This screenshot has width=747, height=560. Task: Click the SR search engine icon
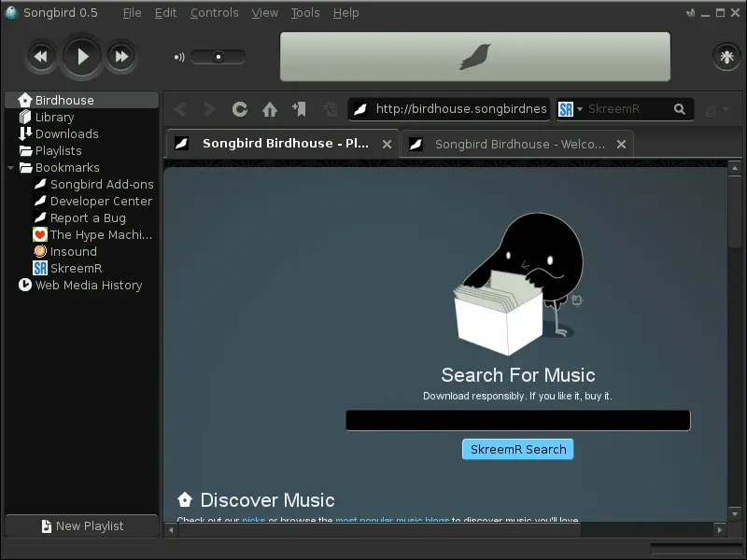566,109
